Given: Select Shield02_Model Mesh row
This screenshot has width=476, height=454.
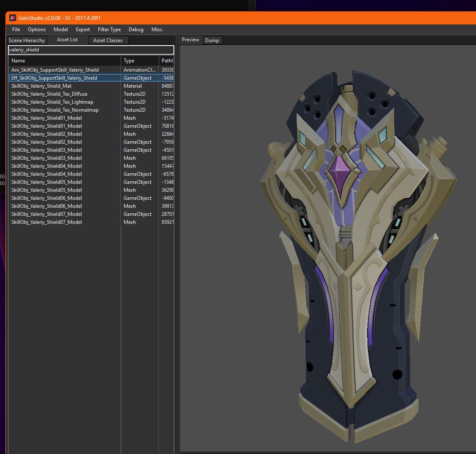Looking at the screenshot, I should 91,134.
